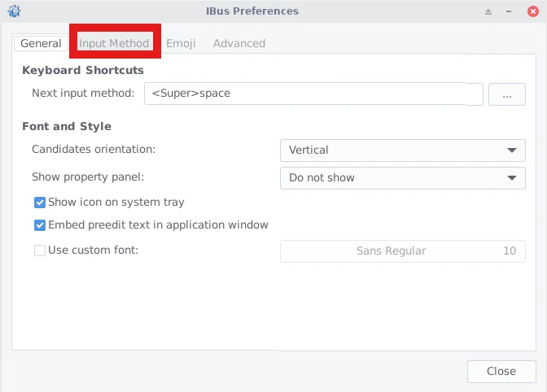Image resolution: width=547 pixels, height=392 pixels.
Task: Enable the Use custom font checkbox
Action: (40, 250)
